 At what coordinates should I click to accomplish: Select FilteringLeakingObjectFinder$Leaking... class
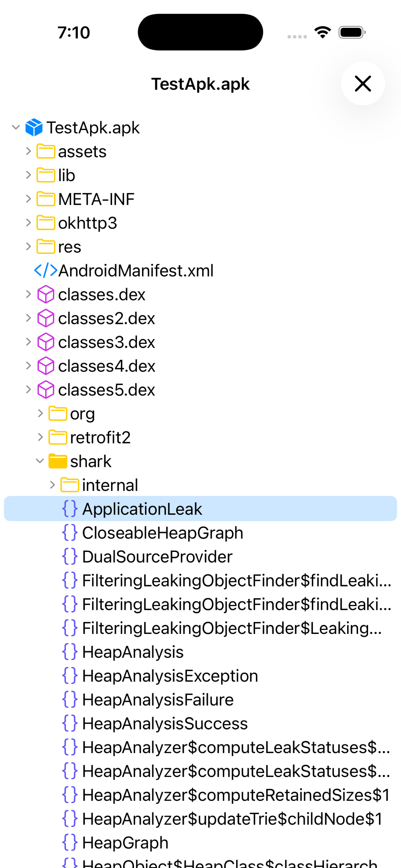point(232,628)
